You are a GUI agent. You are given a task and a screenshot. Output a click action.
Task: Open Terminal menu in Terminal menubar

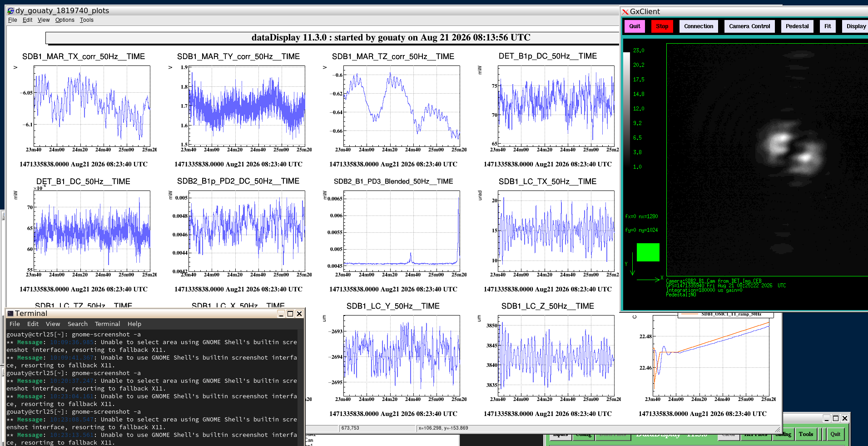107,324
